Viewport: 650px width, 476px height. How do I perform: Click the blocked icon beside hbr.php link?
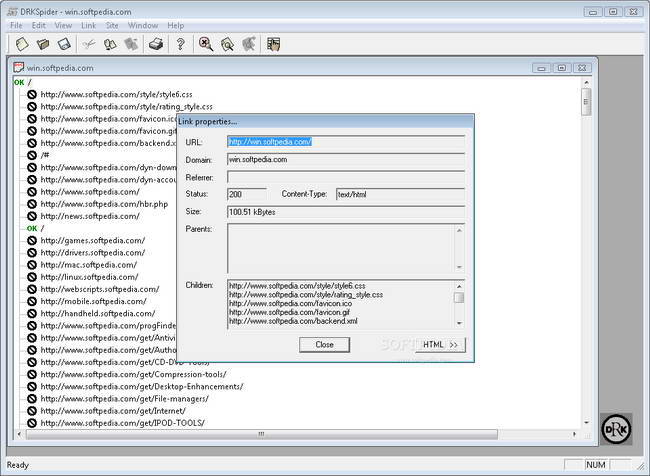tap(32, 204)
